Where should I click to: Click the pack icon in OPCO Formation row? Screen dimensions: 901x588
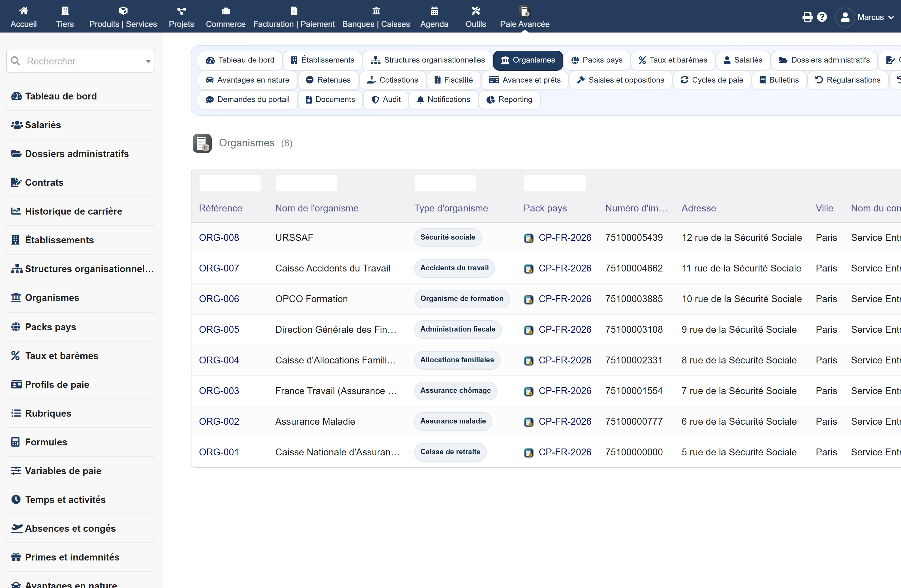tap(528, 299)
